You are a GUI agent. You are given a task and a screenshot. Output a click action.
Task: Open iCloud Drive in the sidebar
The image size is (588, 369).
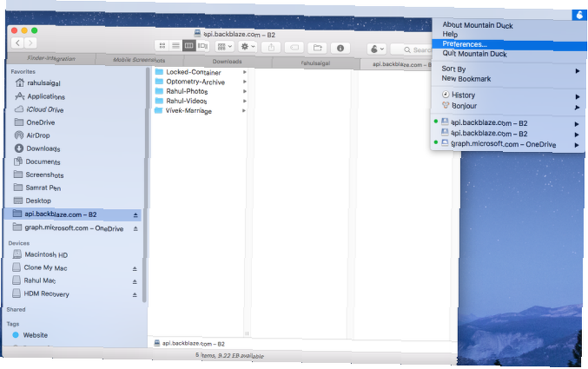click(x=39, y=109)
